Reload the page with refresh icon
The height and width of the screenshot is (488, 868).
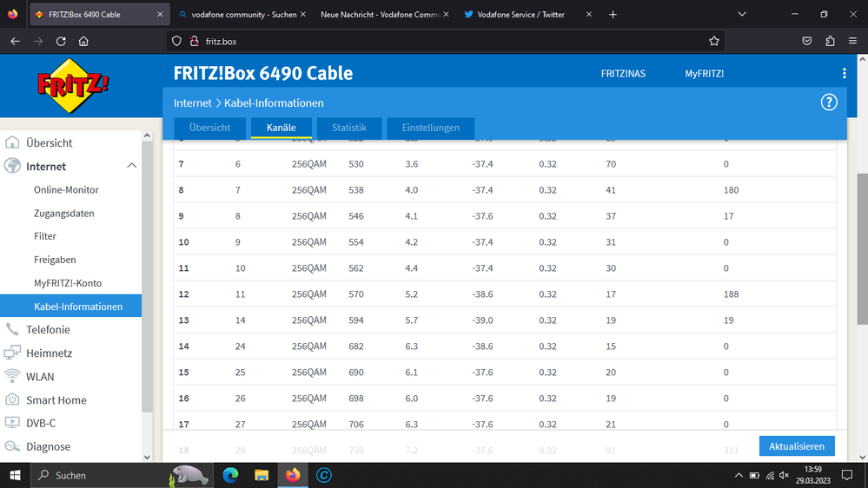tap(61, 41)
